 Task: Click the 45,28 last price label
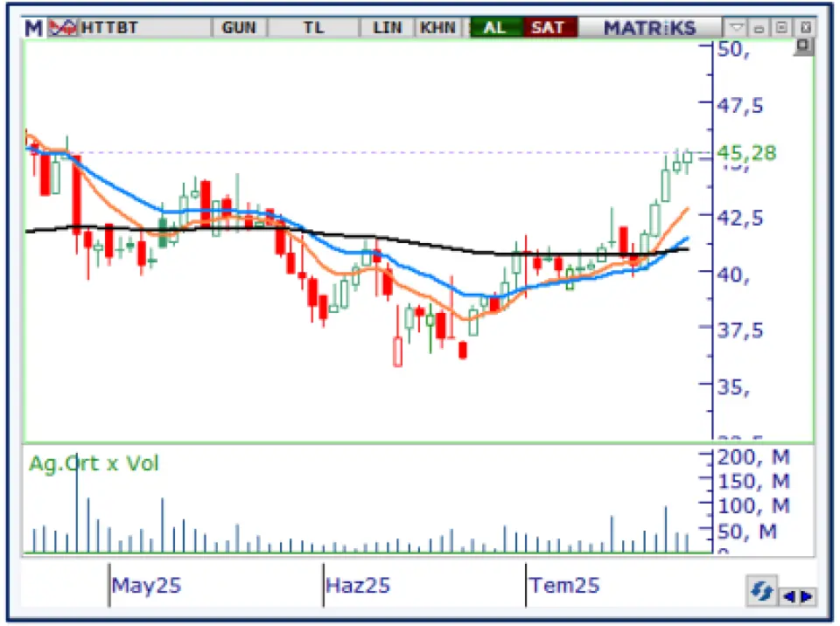pos(746,153)
